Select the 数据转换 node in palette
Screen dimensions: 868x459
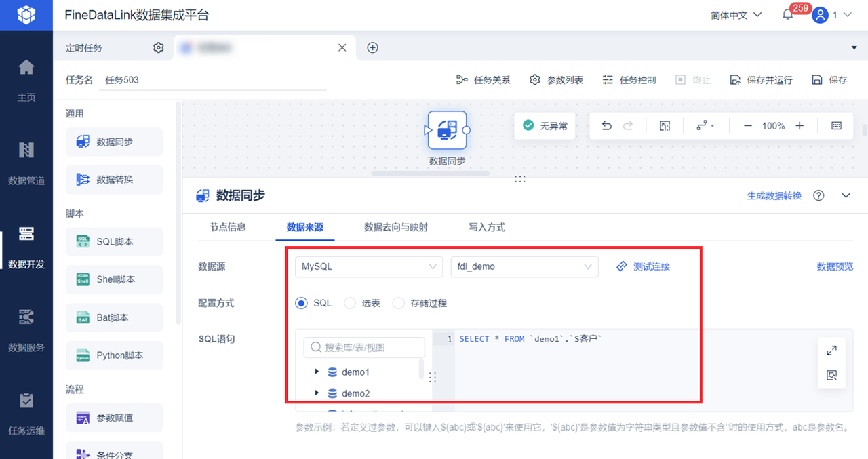[x=114, y=180]
